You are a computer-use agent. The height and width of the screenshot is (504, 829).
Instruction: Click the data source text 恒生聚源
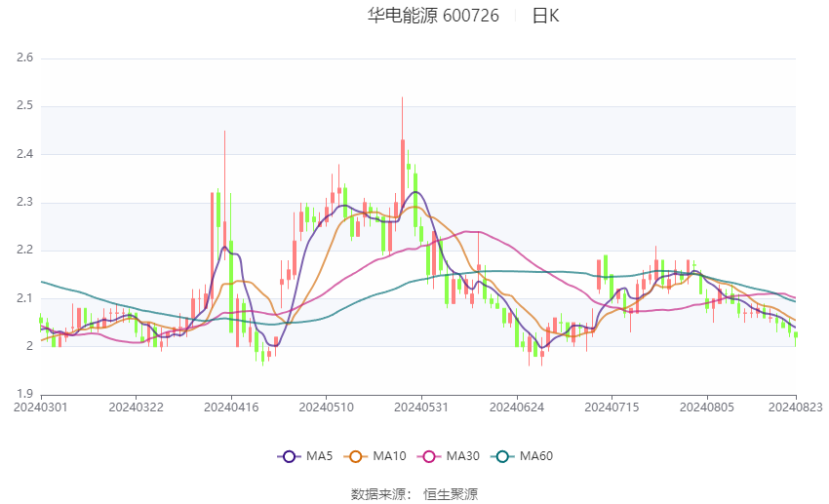pos(451,494)
